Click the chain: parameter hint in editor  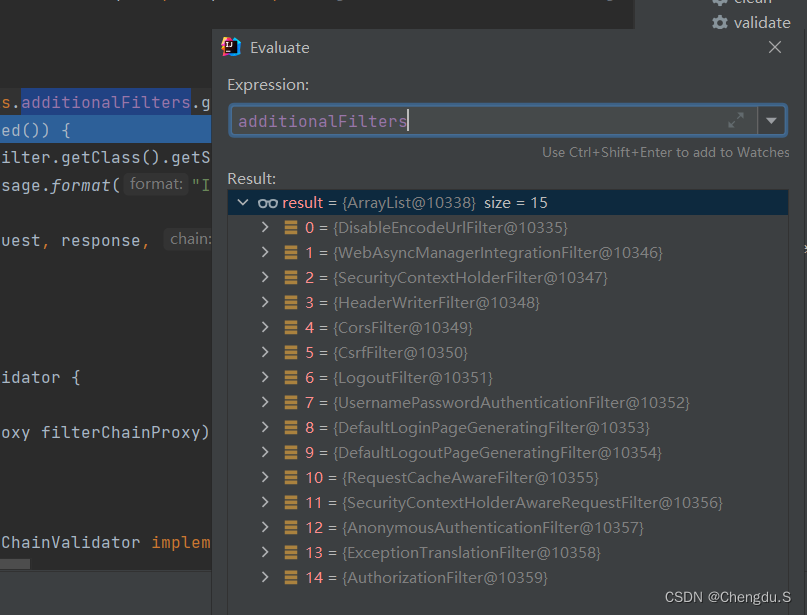coord(189,239)
